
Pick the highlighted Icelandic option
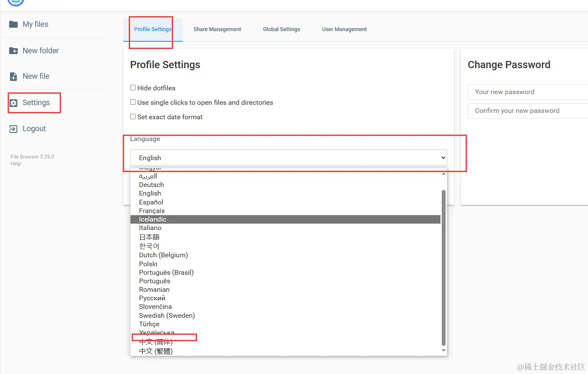click(285, 219)
